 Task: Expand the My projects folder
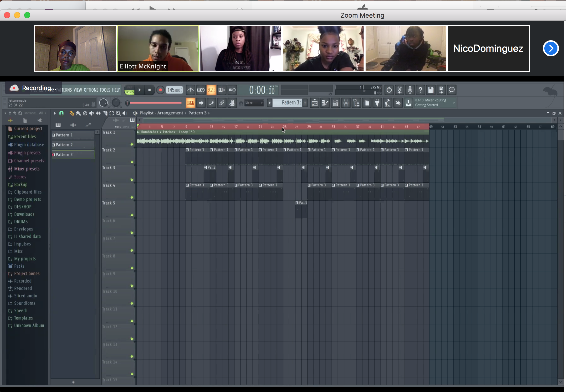[25, 259]
